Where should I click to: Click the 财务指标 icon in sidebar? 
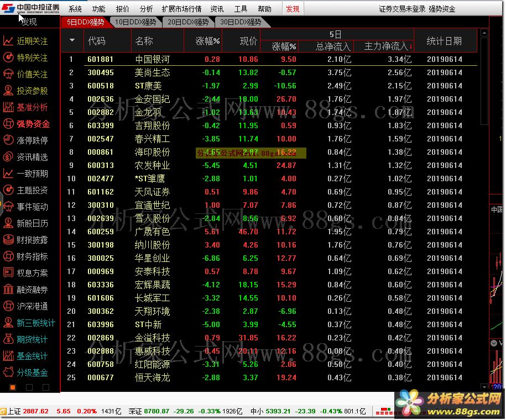8,256
